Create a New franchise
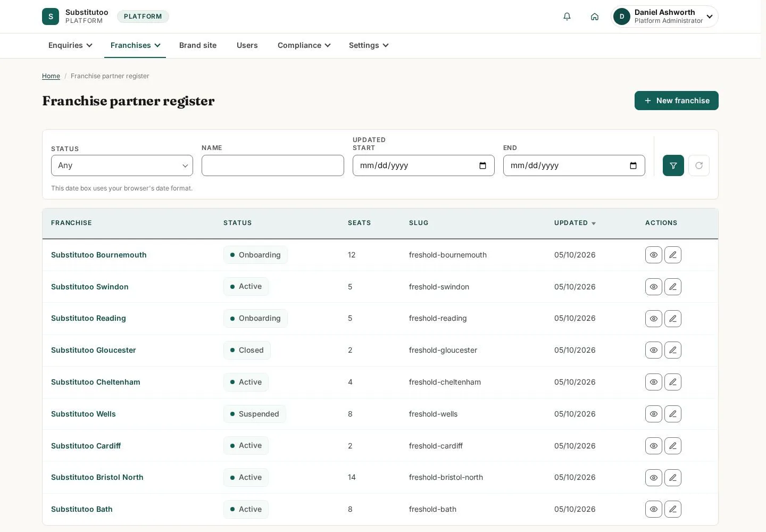 tap(677, 101)
